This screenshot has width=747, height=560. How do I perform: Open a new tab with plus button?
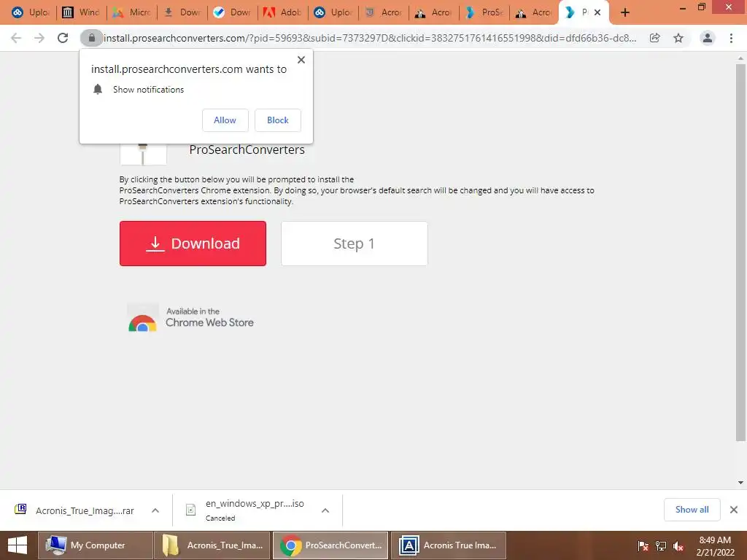pos(625,12)
